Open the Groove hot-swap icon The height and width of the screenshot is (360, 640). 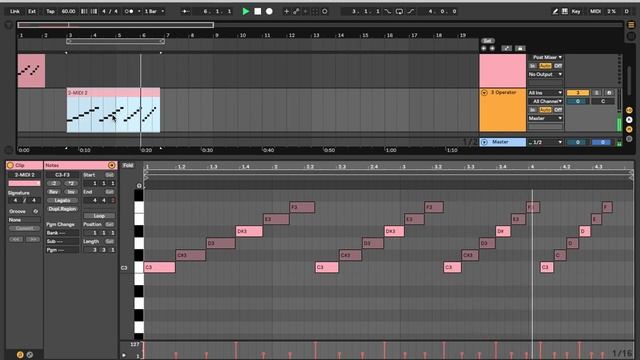(x=36, y=211)
